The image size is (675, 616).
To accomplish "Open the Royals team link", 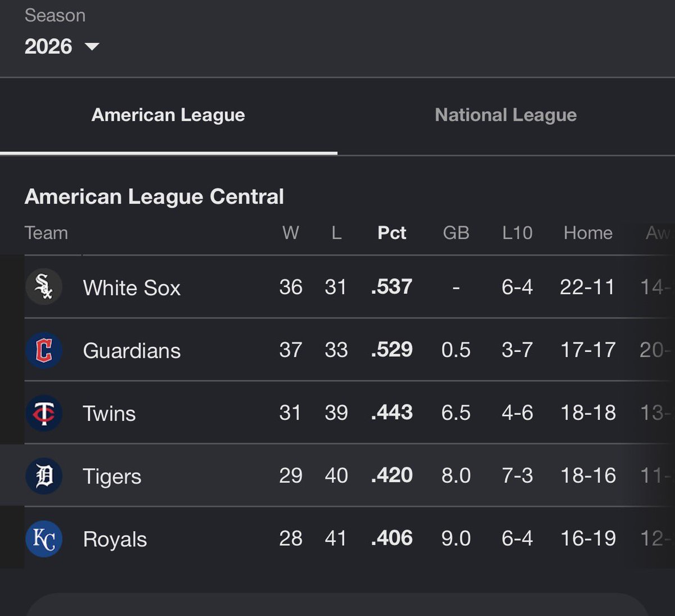I will (115, 540).
